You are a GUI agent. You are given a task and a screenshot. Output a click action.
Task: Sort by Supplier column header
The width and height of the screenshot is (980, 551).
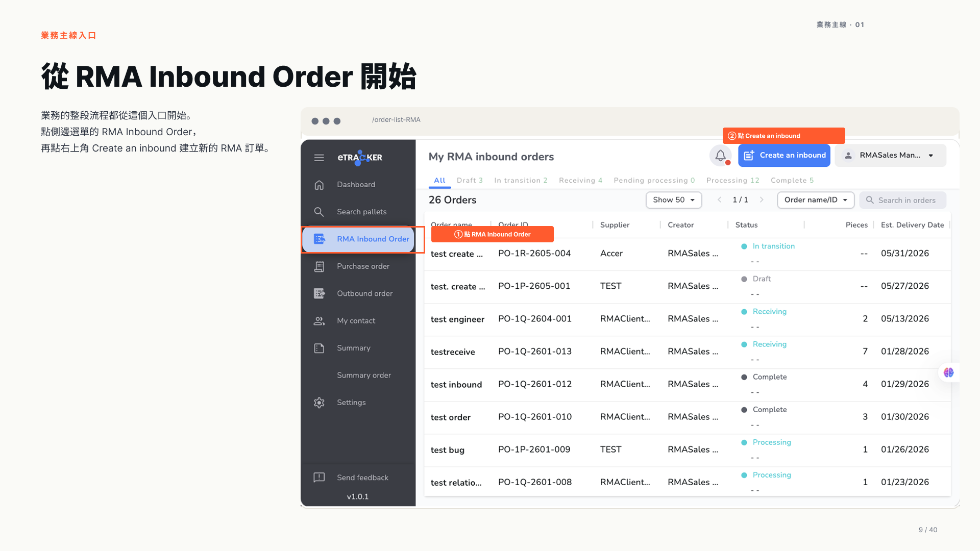click(615, 225)
